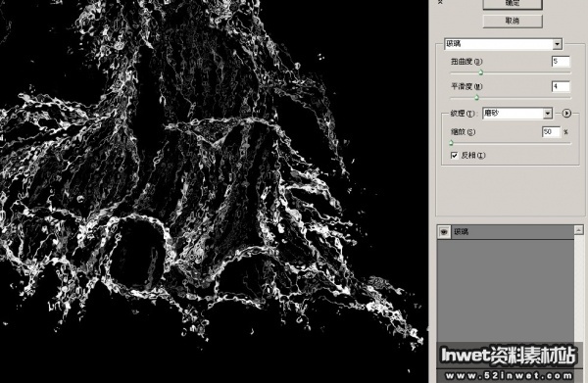Toggle the 反相 invert checkbox
This screenshot has width=588, height=383.
(x=454, y=155)
